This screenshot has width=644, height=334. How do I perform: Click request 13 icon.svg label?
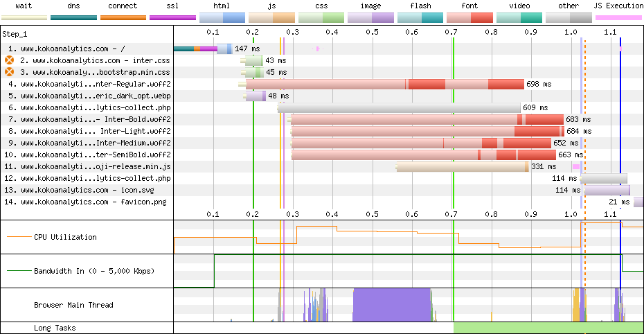(79, 190)
